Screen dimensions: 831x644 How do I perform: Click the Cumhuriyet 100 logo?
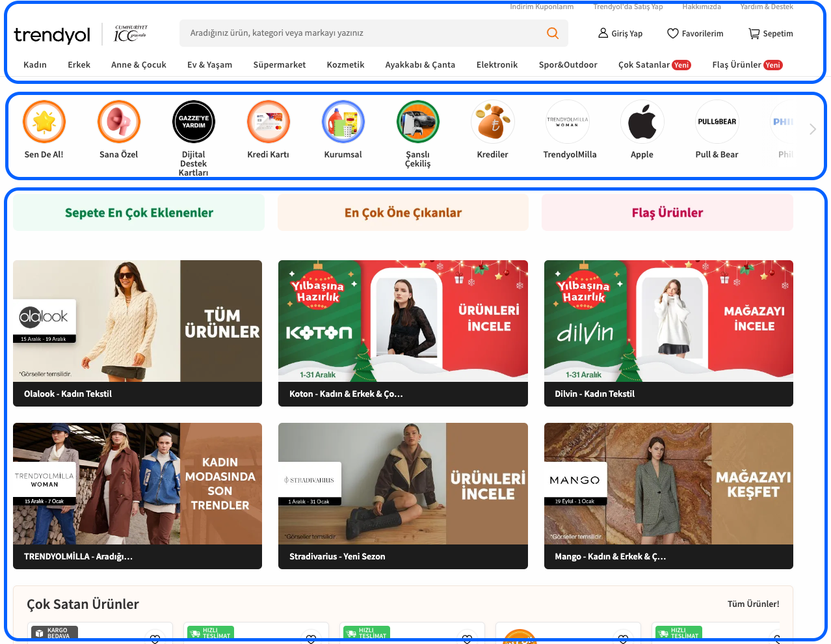click(131, 34)
